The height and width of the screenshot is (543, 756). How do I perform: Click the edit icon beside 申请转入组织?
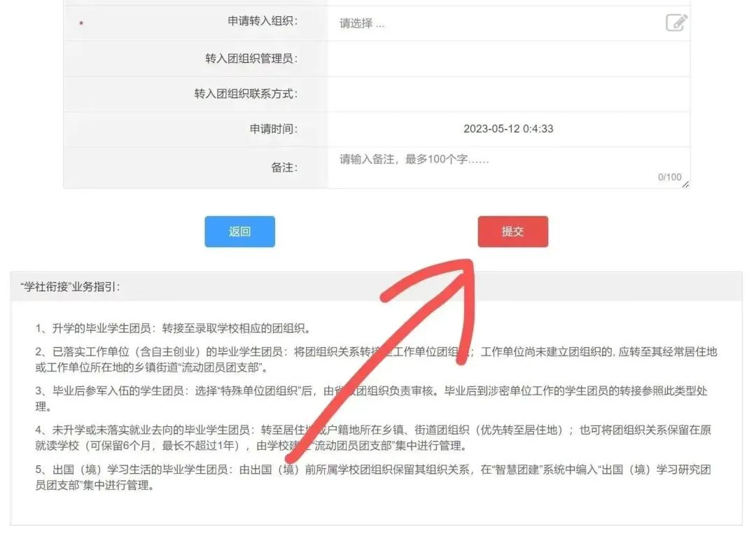(x=676, y=22)
